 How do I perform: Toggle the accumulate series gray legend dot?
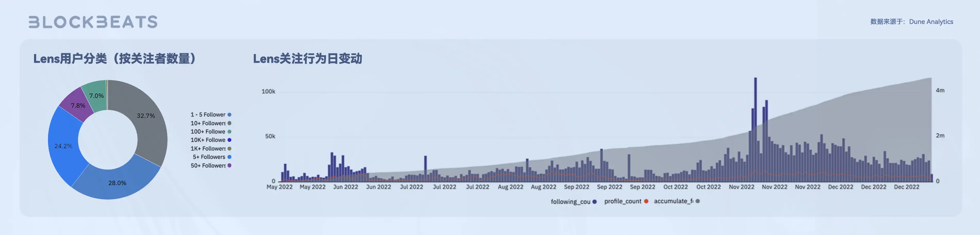pyautogui.click(x=697, y=201)
